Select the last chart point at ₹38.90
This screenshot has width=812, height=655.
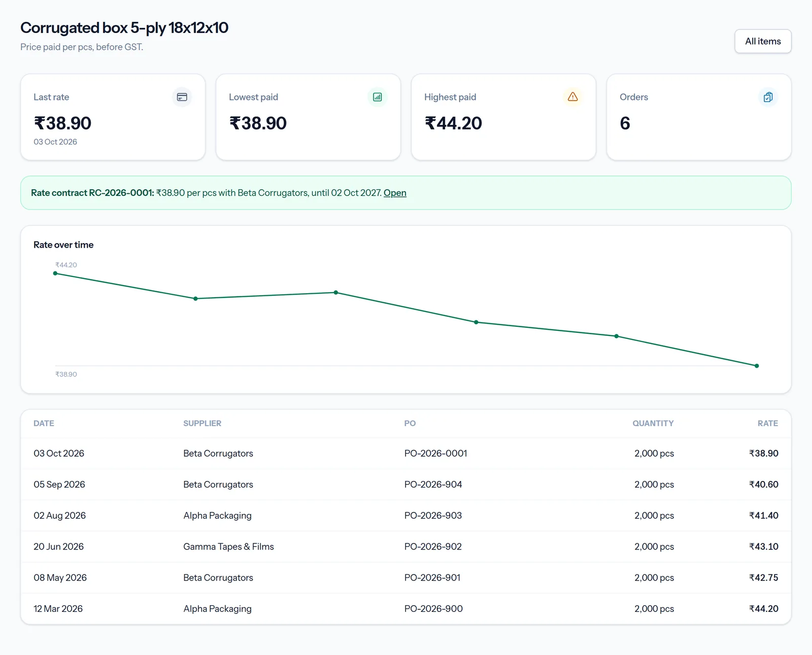click(x=757, y=366)
